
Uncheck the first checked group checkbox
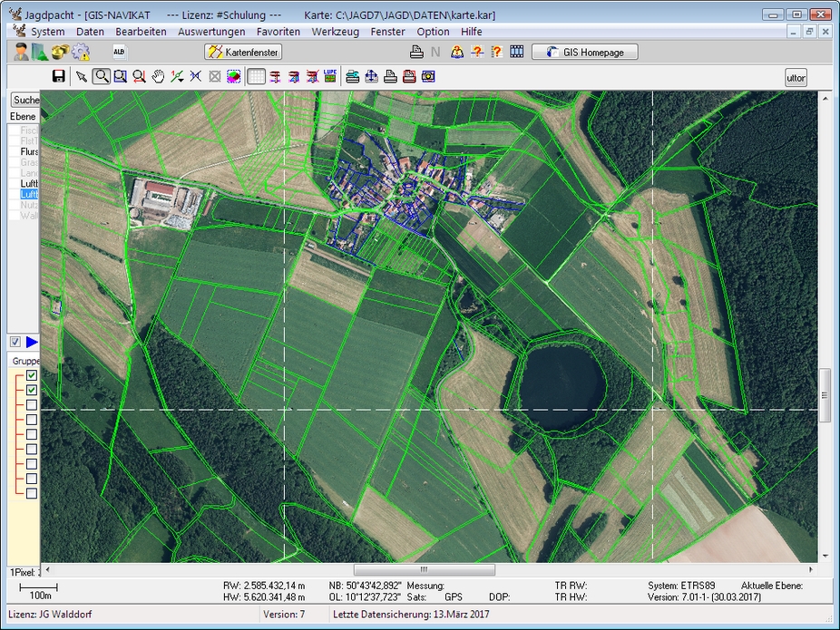coord(32,375)
